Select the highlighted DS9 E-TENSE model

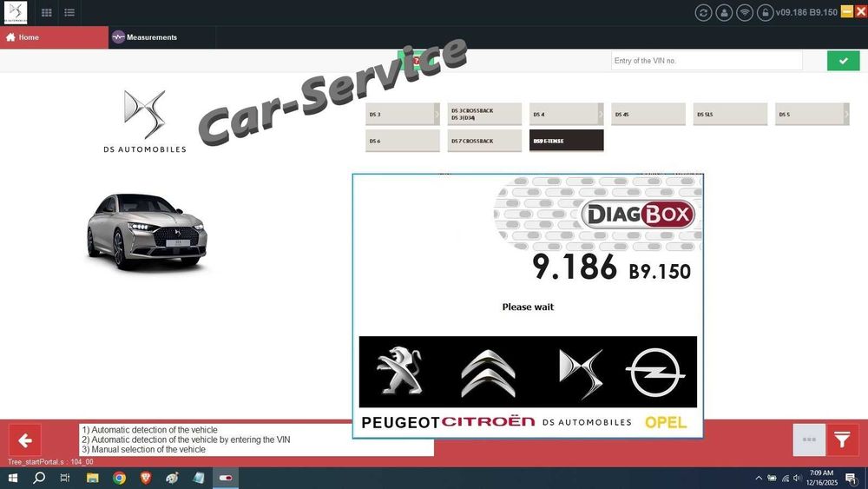[566, 141]
